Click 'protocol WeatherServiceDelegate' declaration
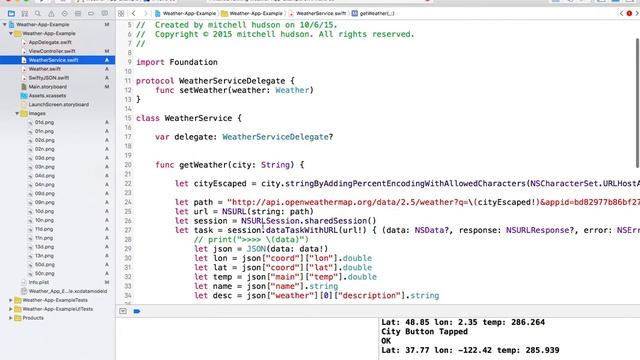The image size is (640, 360). [215, 81]
